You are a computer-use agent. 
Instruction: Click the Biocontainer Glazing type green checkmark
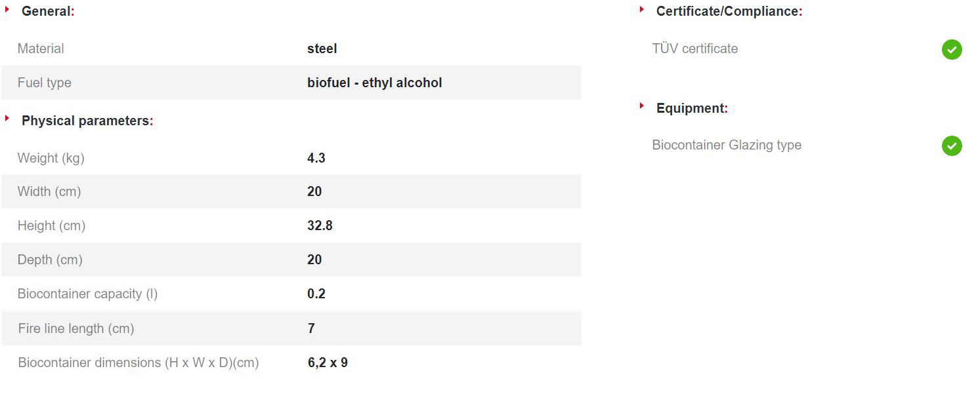tap(952, 146)
